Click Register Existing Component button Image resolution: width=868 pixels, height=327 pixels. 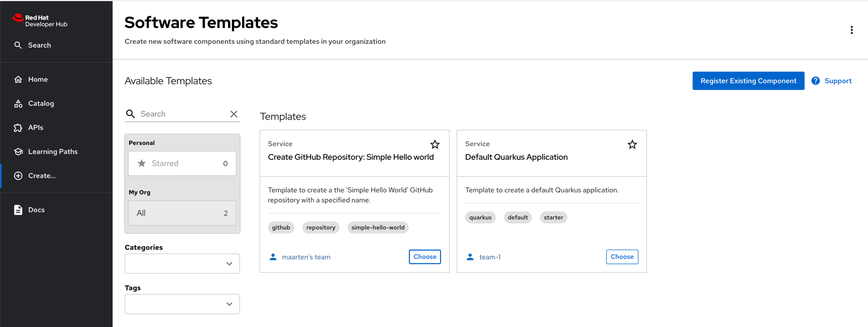pos(748,81)
